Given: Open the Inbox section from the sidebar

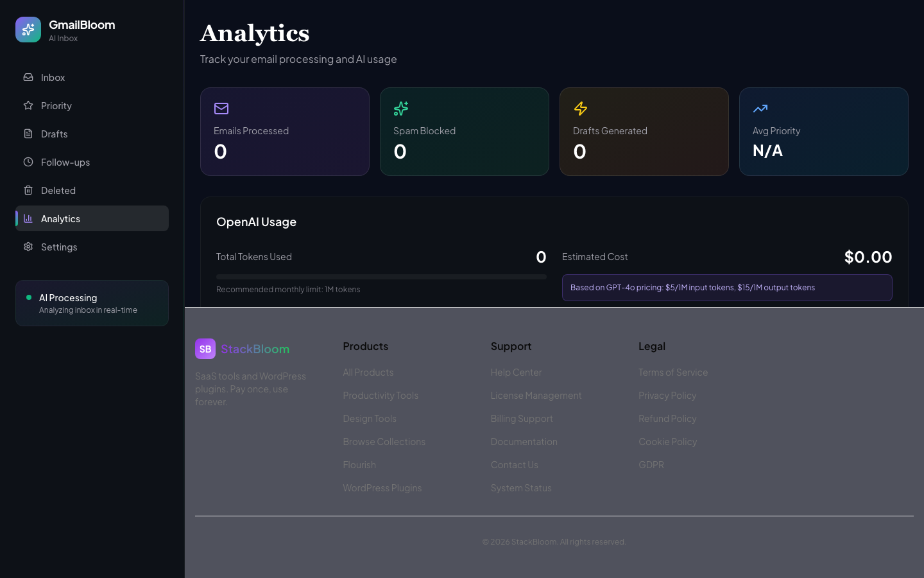Looking at the screenshot, I should coord(53,77).
